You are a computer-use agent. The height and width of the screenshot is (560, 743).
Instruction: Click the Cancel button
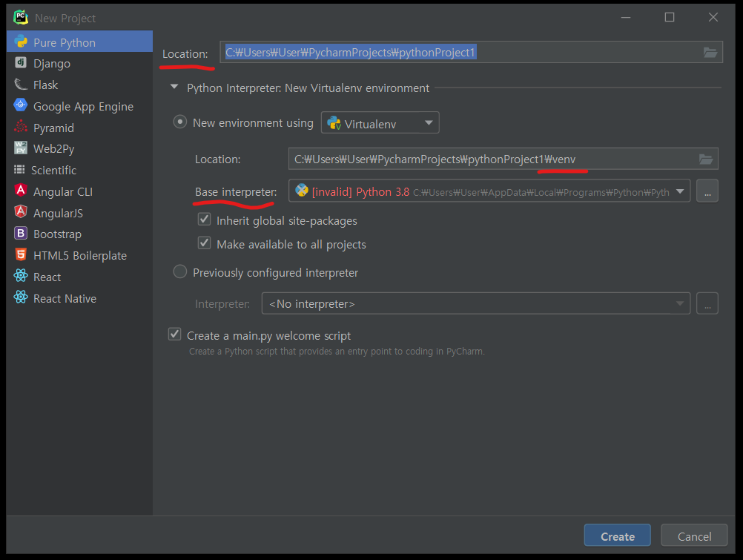[694, 536]
